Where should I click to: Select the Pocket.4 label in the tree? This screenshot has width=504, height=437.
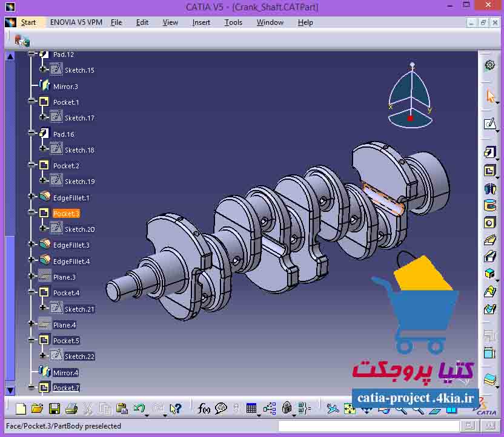click(66, 293)
